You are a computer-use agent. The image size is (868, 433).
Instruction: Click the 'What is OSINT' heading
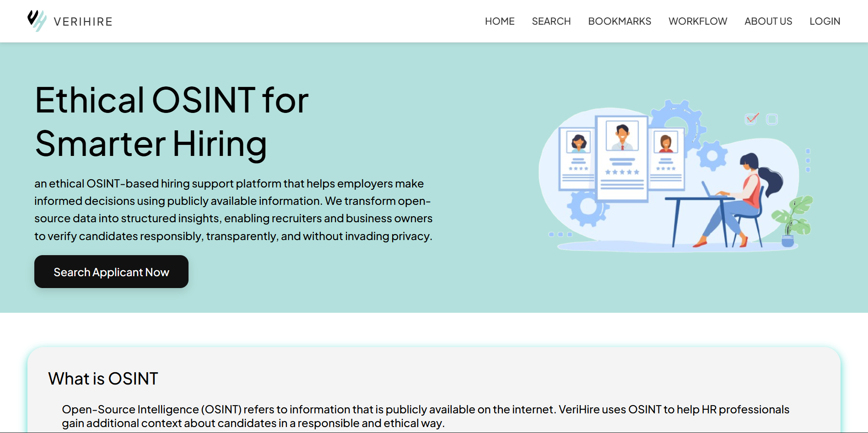click(103, 379)
